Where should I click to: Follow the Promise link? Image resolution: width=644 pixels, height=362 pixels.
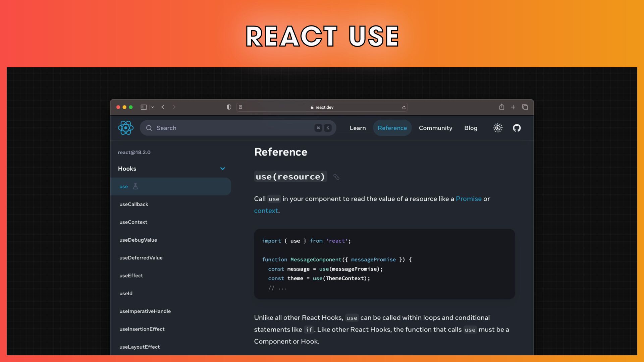[469, 199]
